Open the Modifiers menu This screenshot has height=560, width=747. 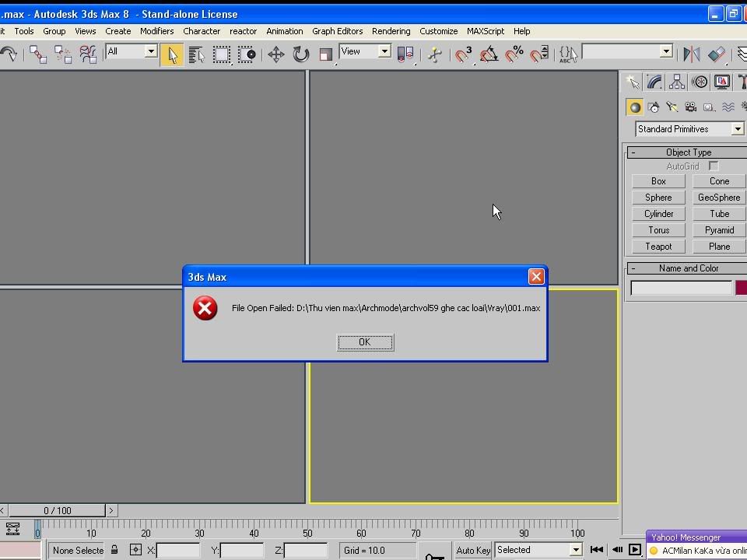click(156, 31)
